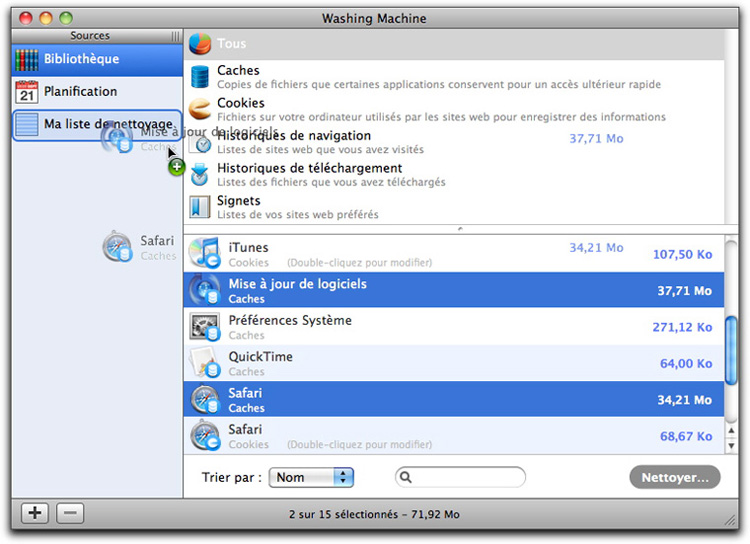Select the Safari Cookies row
The width and height of the screenshot is (750, 544).
pos(454,435)
